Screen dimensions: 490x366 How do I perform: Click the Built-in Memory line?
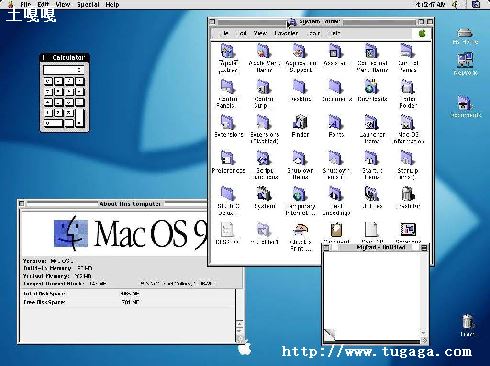pos(58,268)
